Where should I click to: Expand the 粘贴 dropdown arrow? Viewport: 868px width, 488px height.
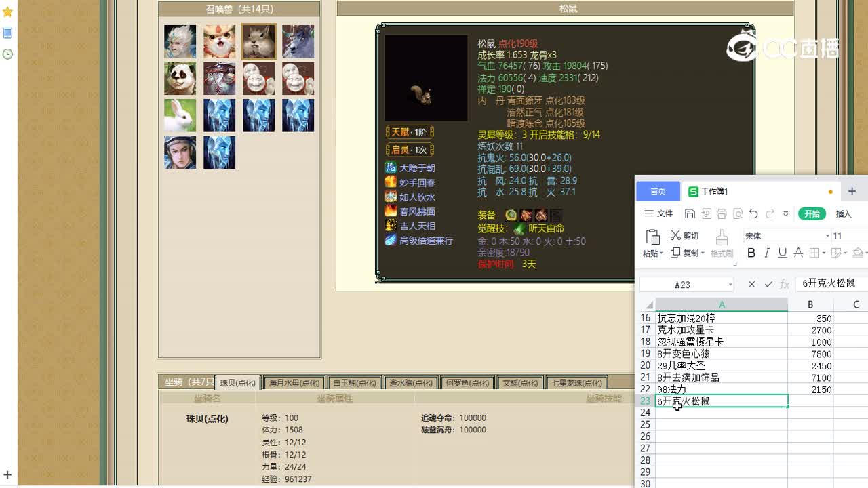tap(661, 253)
